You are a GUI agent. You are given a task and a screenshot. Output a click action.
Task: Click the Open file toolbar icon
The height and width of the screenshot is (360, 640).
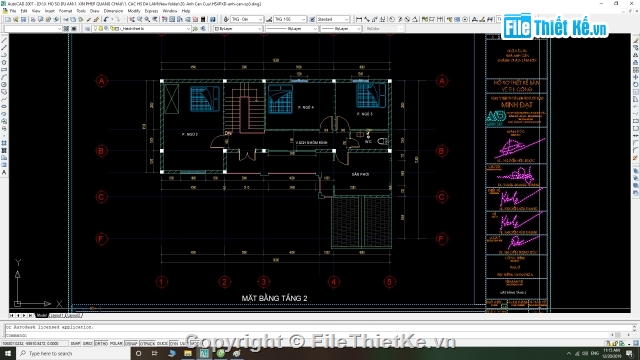coord(16,19)
